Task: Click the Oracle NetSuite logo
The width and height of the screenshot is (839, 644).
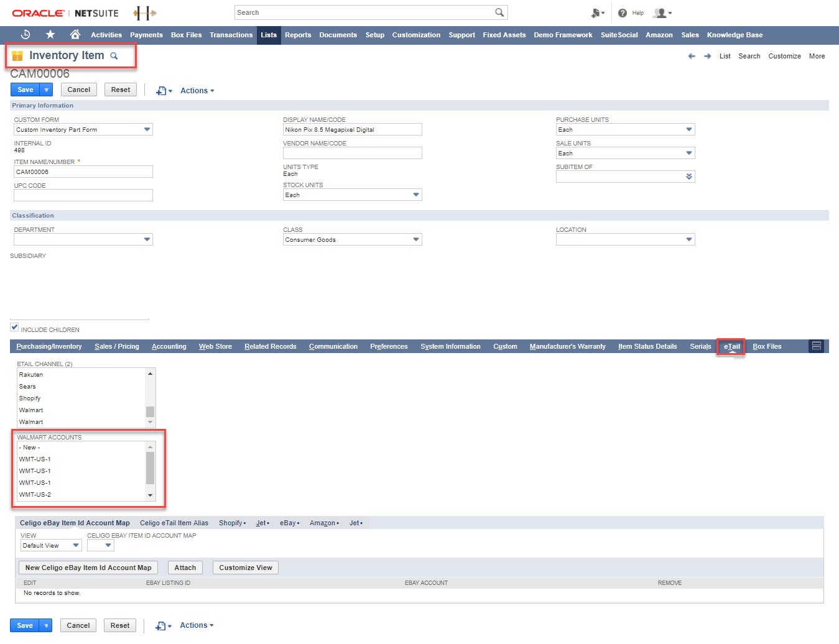Action: [65, 13]
